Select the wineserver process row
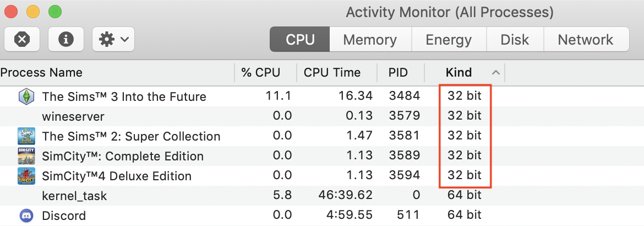This screenshot has width=644, height=226. coord(73,116)
